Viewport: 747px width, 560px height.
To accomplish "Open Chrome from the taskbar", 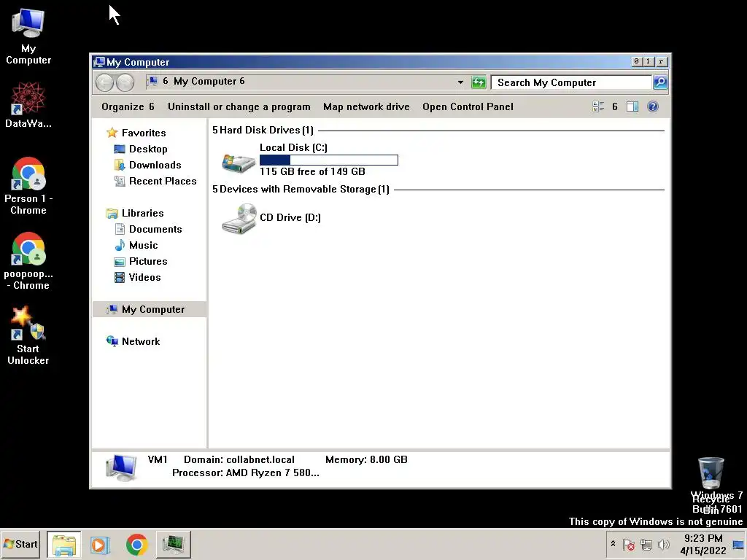I will [136, 544].
